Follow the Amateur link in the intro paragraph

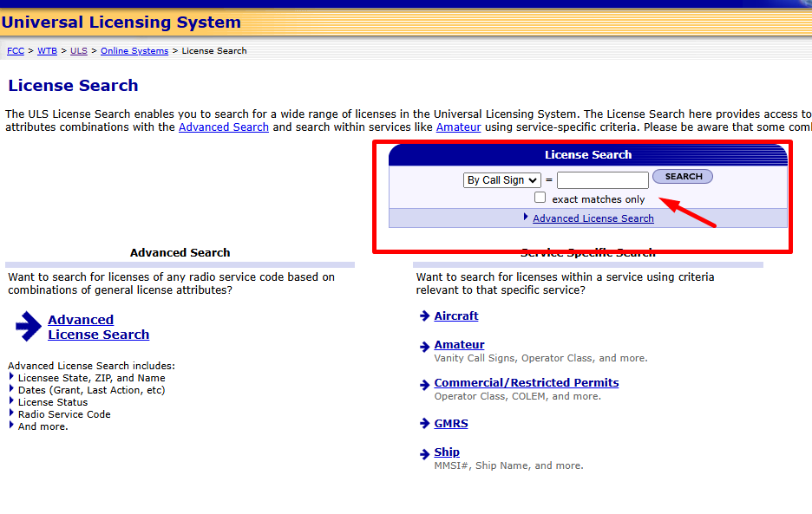[x=458, y=127]
